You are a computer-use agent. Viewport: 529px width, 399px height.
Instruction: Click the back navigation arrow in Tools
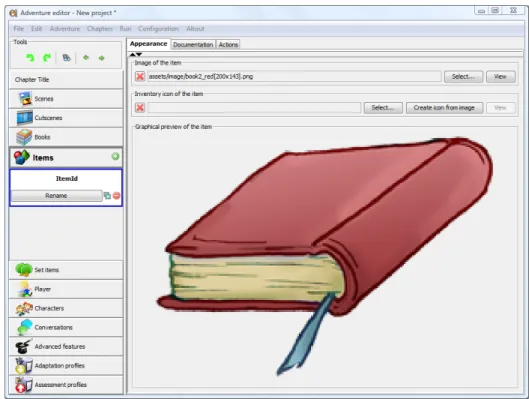tap(86, 58)
